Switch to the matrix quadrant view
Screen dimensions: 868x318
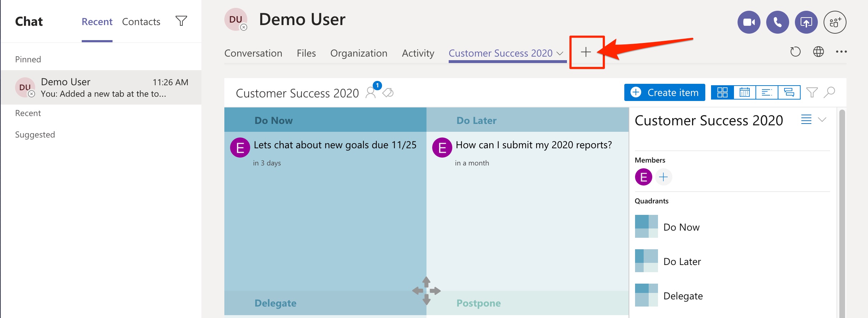click(x=722, y=92)
